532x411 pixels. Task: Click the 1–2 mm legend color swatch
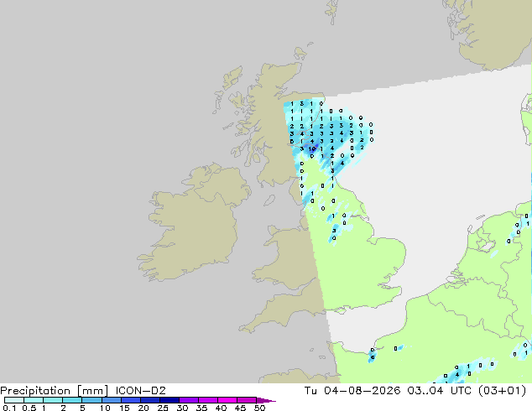click(53, 400)
